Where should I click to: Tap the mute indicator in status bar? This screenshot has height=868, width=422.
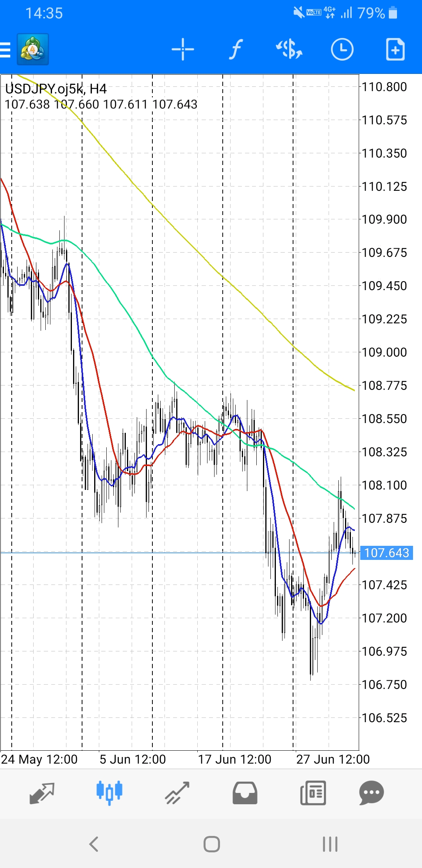299,13
